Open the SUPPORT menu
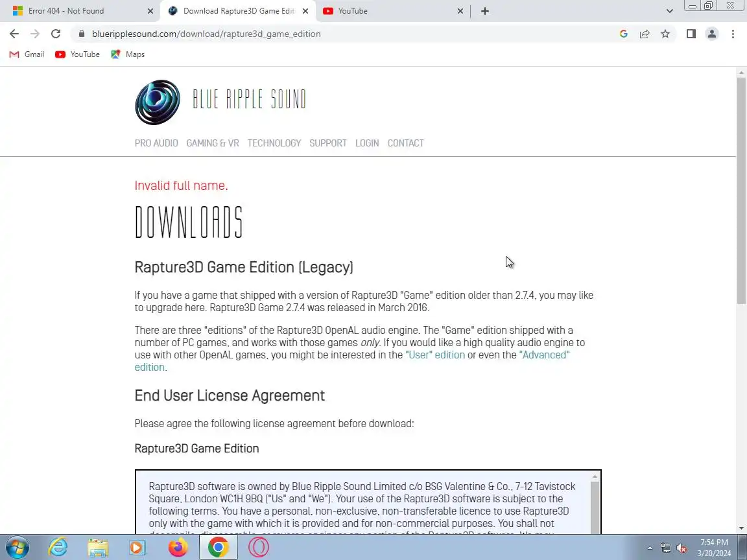Viewport: 747px width, 560px height. [327, 143]
